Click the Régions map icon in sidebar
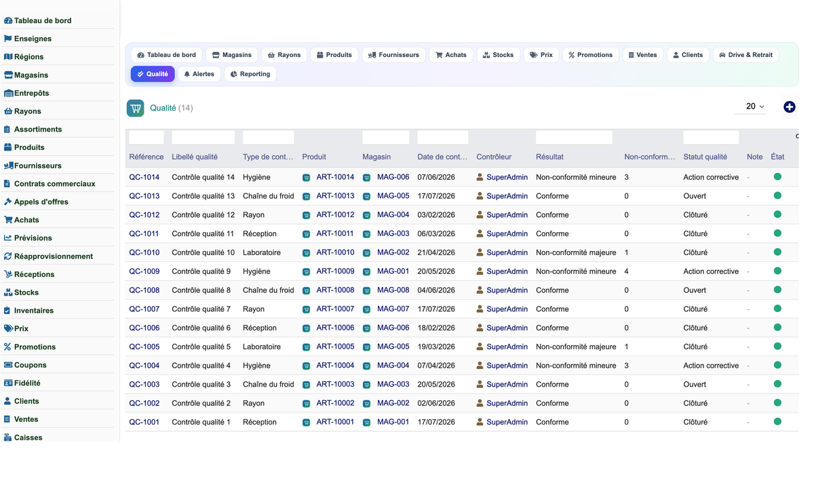814x504 pixels. [8, 57]
